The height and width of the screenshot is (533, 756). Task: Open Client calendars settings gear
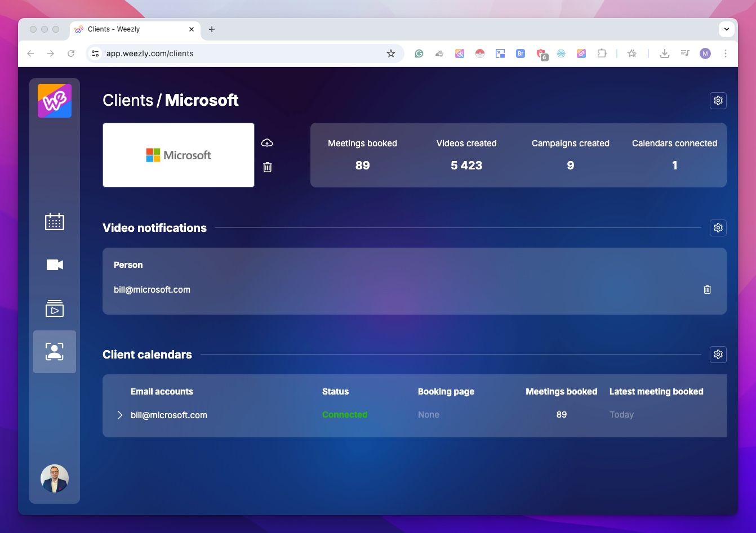click(x=718, y=355)
